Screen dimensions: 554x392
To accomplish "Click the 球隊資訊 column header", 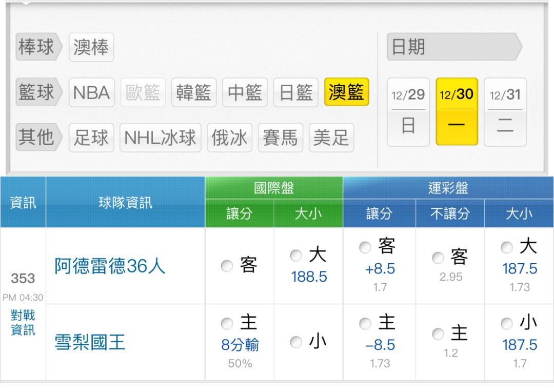I will tap(126, 202).
